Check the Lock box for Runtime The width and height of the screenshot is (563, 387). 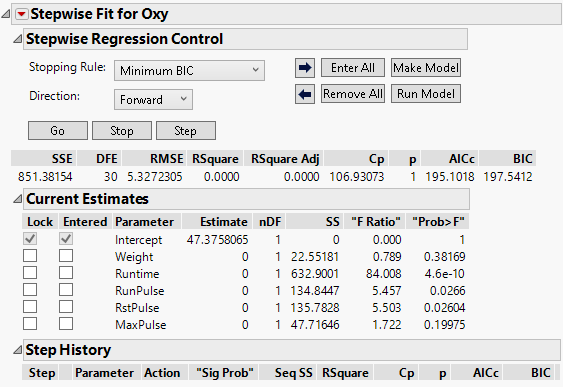30,272
